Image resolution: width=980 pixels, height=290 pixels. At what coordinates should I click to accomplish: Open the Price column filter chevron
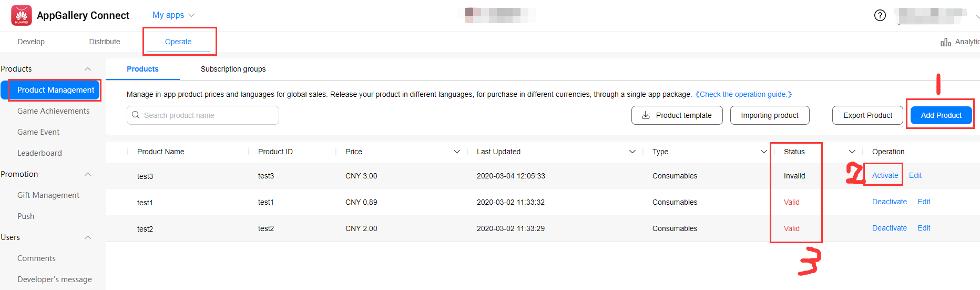click(x=456, y=152)
